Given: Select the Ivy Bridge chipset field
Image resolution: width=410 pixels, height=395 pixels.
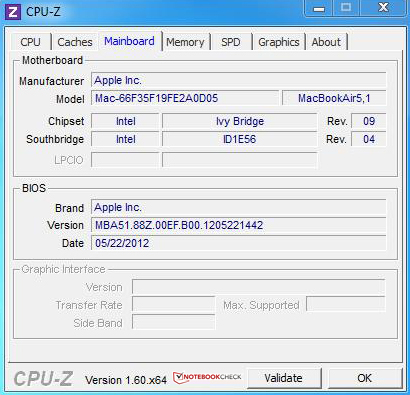Looking at the screenshot, I should coord(239,121).
